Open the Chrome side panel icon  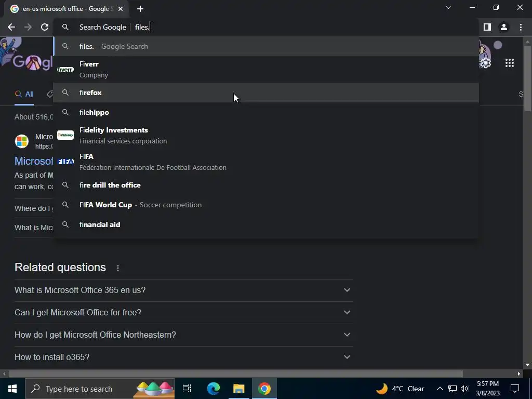click(487, 27)
